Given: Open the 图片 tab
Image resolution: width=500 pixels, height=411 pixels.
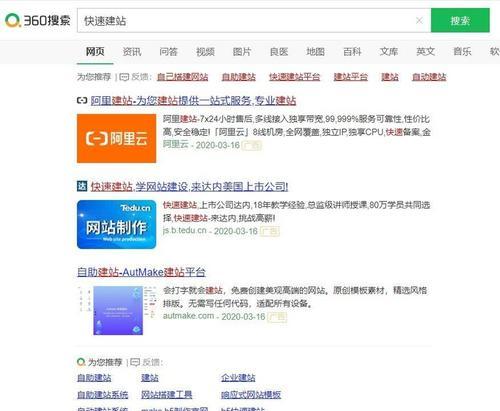Looking at the screenshot, I should (x=242, y=52).
